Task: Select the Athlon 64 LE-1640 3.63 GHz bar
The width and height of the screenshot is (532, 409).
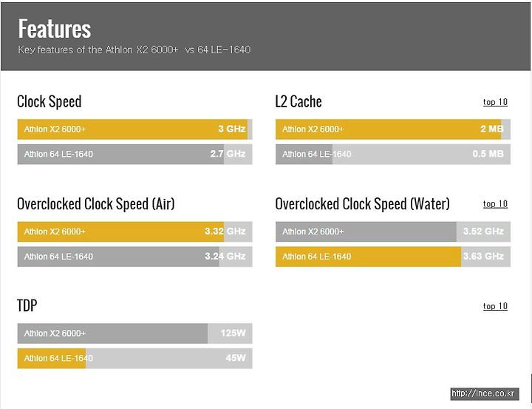Action: [393, 257]
